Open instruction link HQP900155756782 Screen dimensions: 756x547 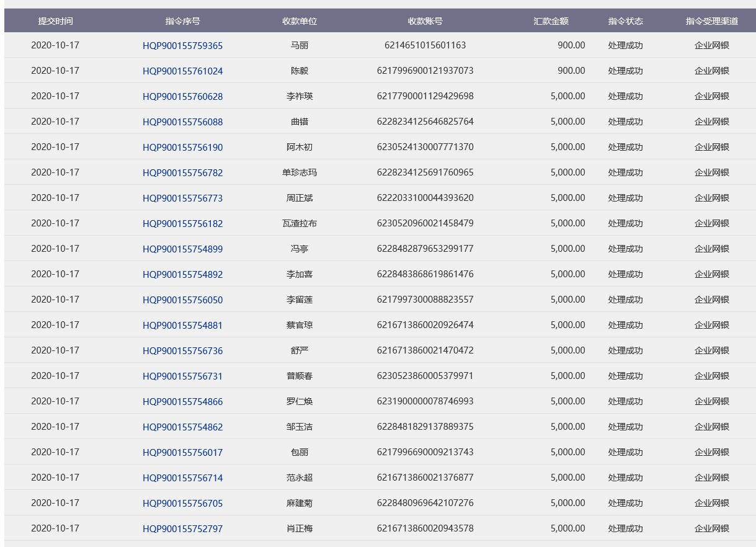[x=182, y=173]
